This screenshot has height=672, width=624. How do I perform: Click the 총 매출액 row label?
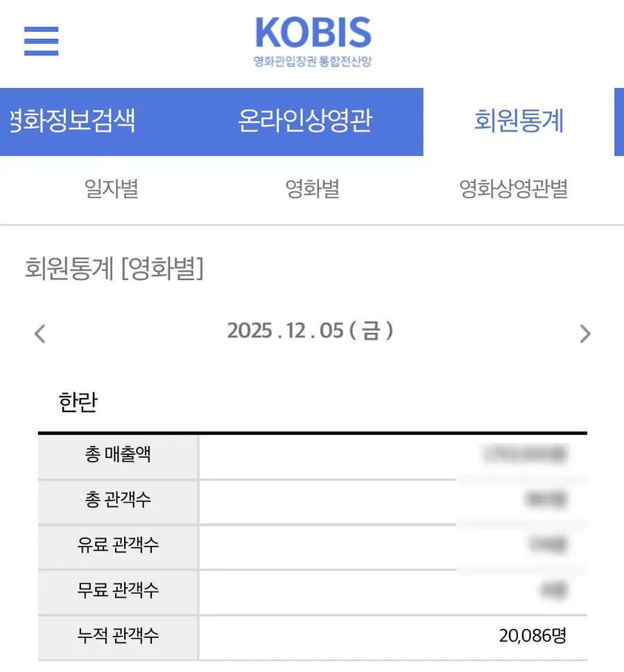coord(118,455)
